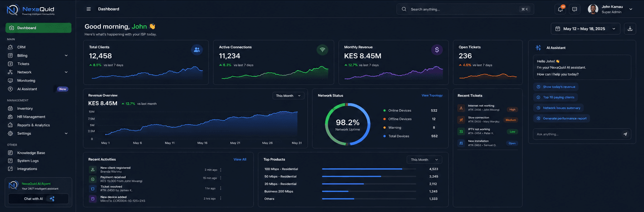
Task: Click the 50 Mbps - Residential progress bar
Action: (369, 176)
